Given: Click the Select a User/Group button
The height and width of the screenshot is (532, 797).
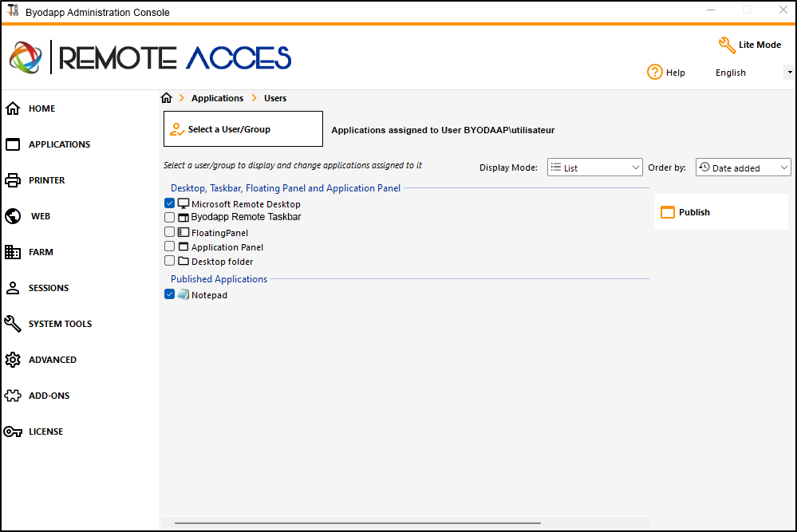Looking at the screenshot, I should pyautogui.click(x=243, y=129).
